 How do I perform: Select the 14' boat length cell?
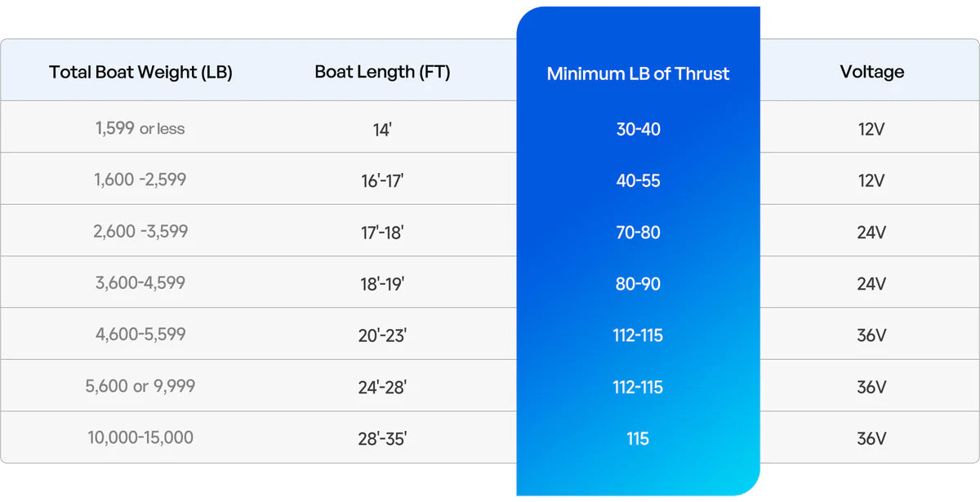[382, 130]
